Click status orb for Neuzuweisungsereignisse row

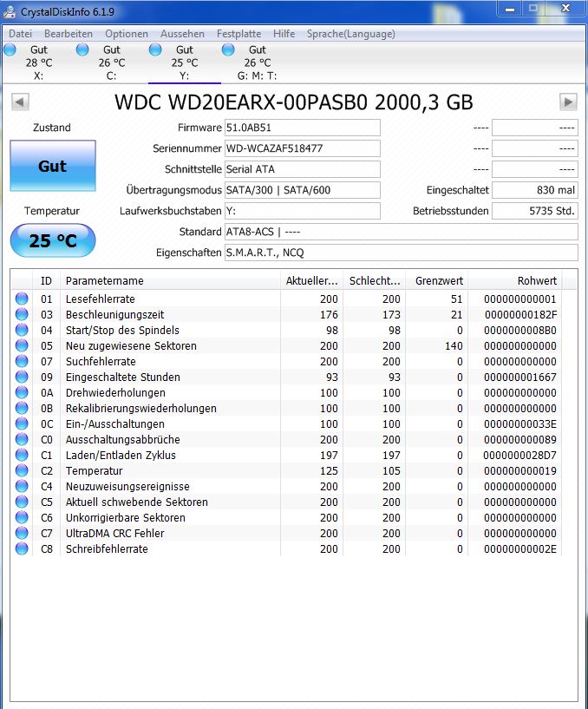[22, 486]
